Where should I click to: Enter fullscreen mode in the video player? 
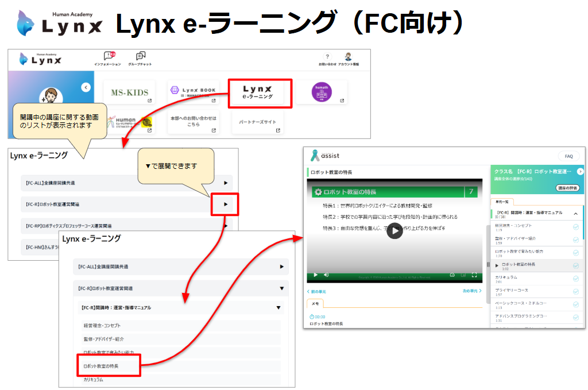pos(474,275)
